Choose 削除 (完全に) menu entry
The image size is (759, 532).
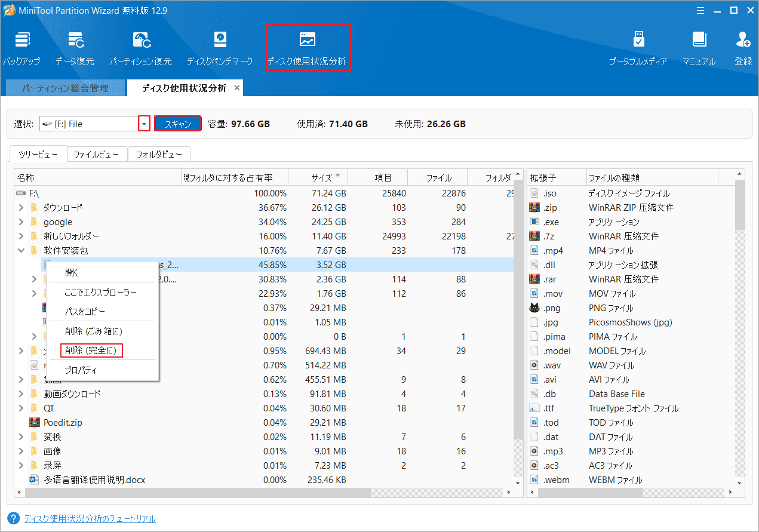91,350
